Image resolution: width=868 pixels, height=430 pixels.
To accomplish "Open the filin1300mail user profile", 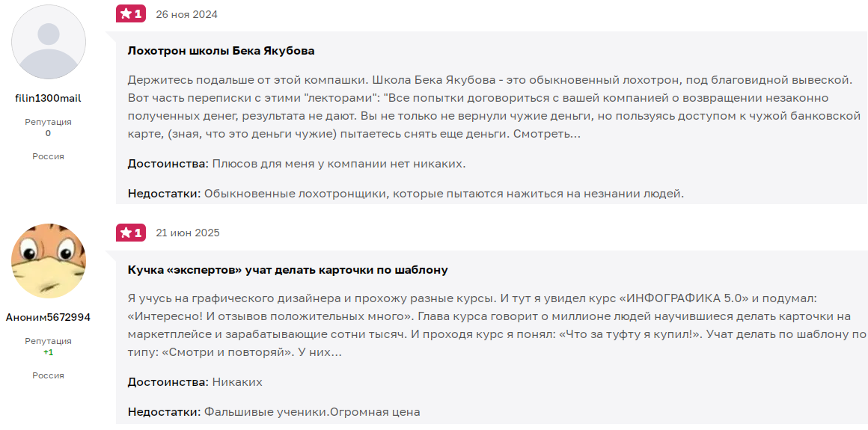I will tap(48, 99).
